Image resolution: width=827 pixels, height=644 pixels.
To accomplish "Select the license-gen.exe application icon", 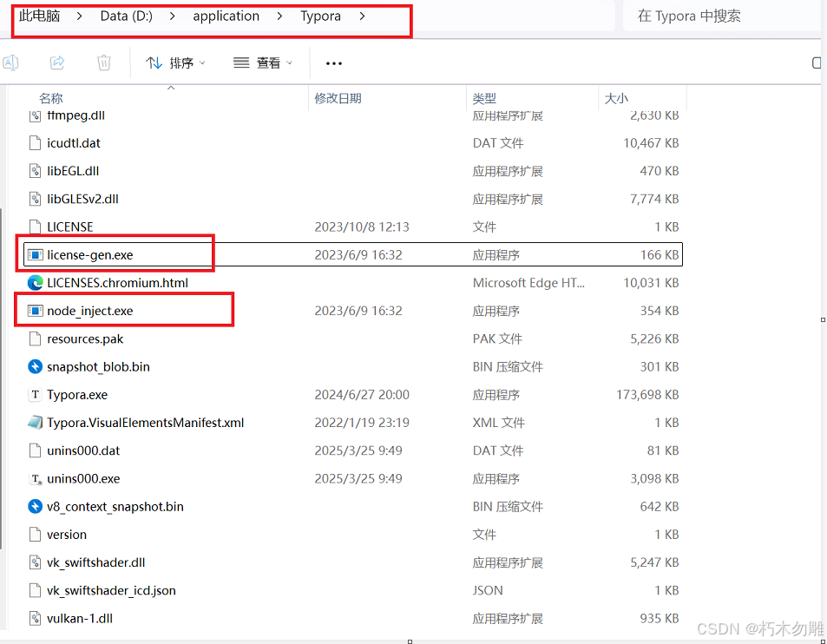I will coord(35,255).
